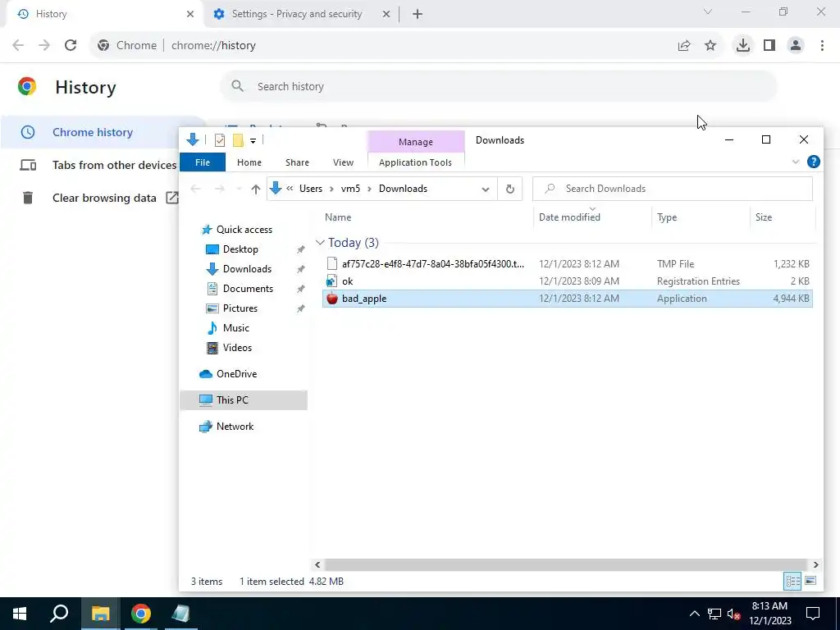Go back in Chrome browser

18,45
